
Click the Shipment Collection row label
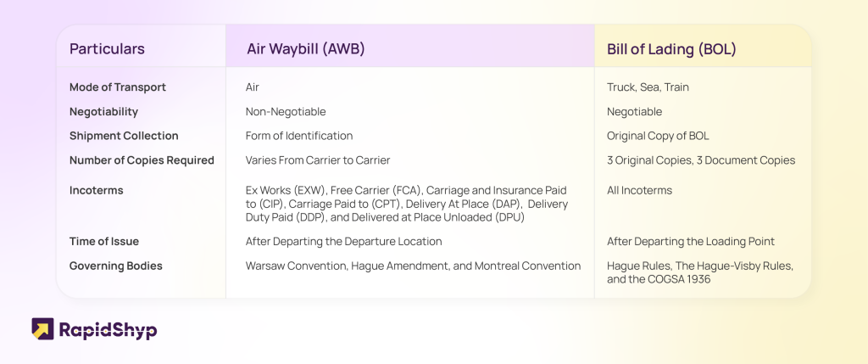click(124, 136)
